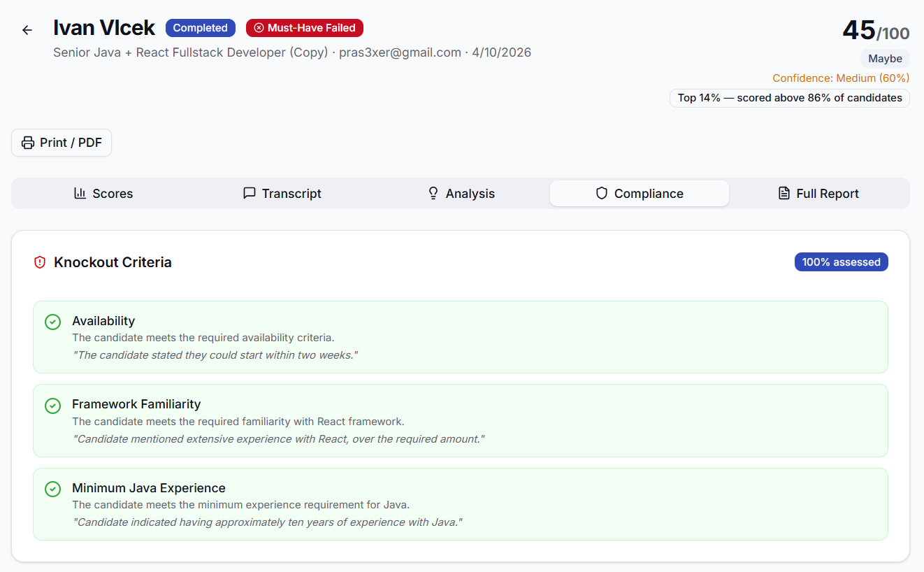
Task: Click the Completed status badge
Action: coord(200,28)
